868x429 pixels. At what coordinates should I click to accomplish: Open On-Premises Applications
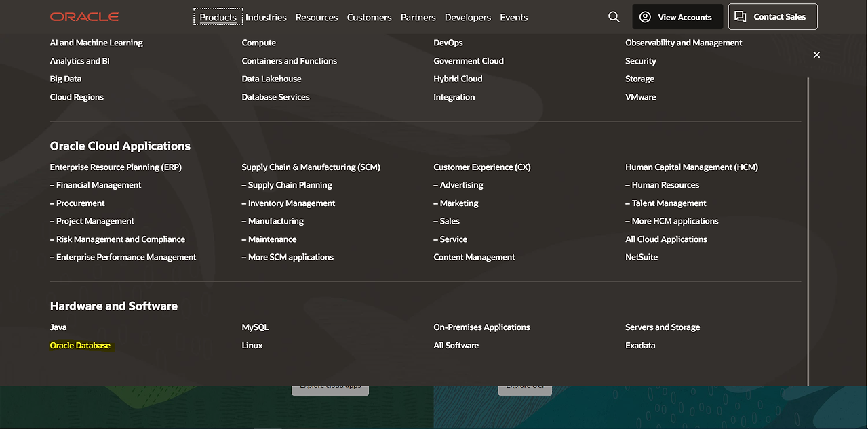tap(482, 327)
